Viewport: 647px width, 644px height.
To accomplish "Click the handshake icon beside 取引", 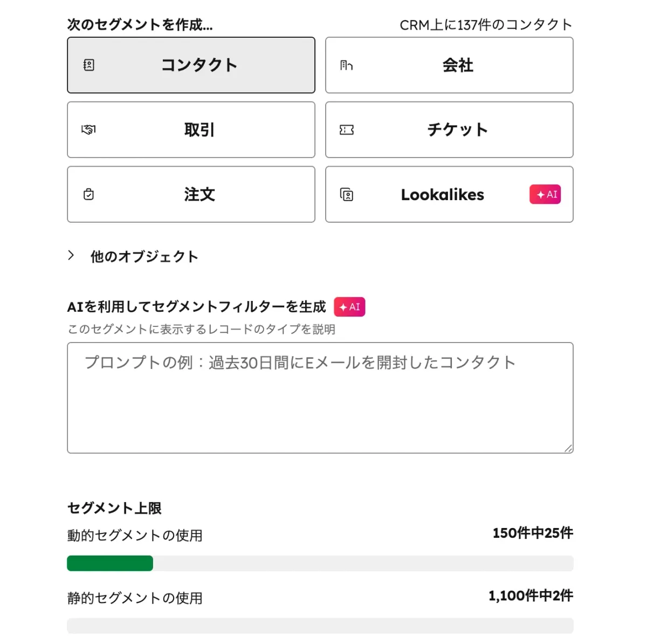I will click(x=88, y=129).
